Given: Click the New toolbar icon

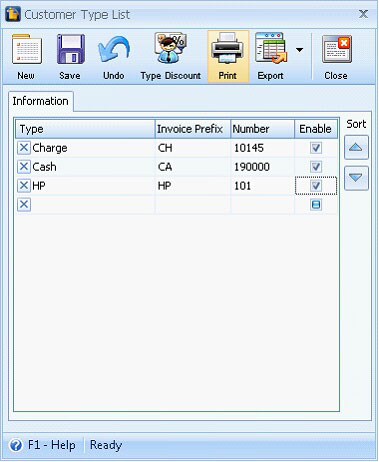Looking at the screenshot, I should pos(26,57).
